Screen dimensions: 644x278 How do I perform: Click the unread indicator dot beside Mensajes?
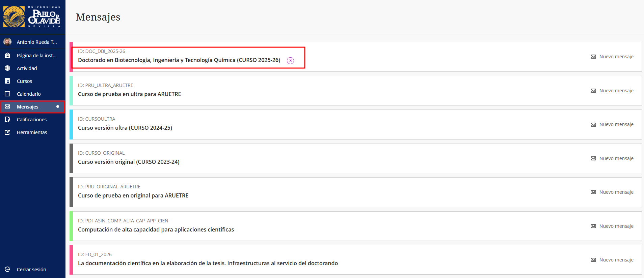pos(58,106)
